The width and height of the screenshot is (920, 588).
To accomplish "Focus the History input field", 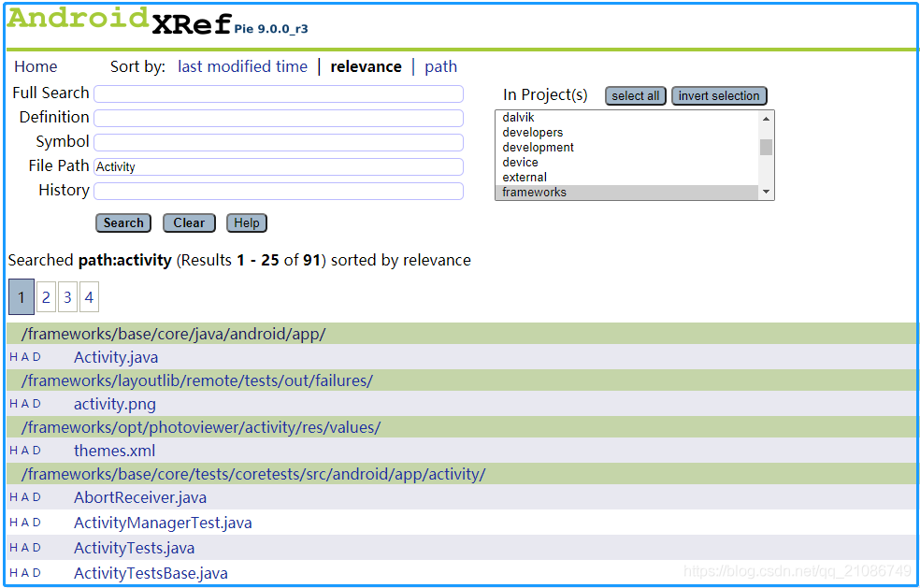I will 279,192.
